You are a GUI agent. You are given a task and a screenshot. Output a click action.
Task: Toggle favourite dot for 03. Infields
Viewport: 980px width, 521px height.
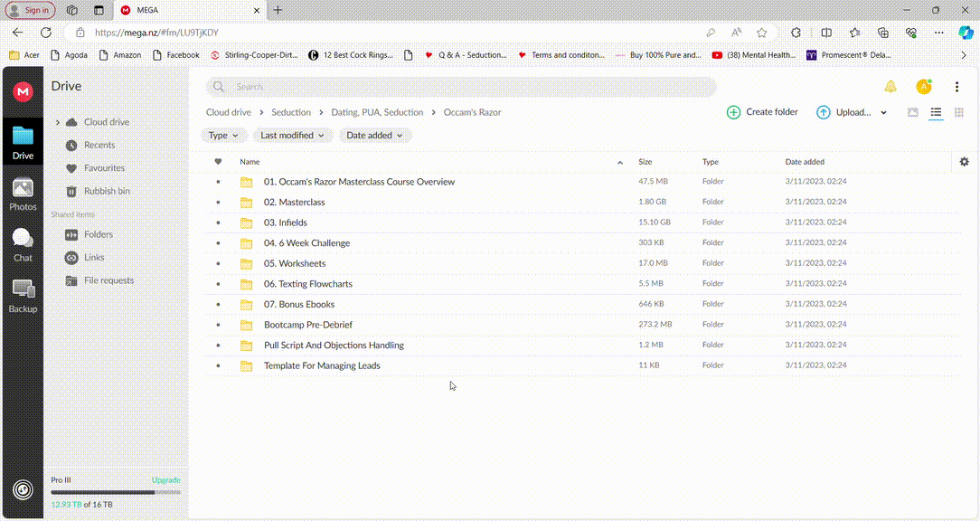click(x=218, y=223)
